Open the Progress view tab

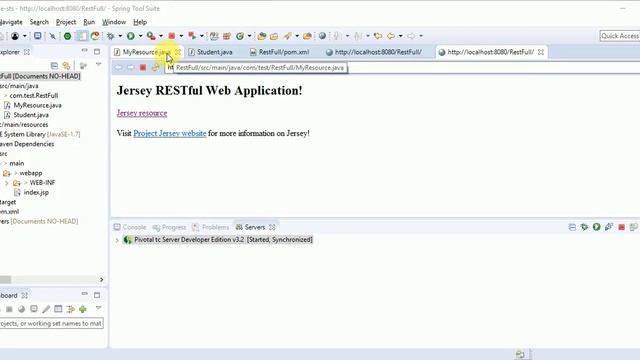(x=169, y=227)
